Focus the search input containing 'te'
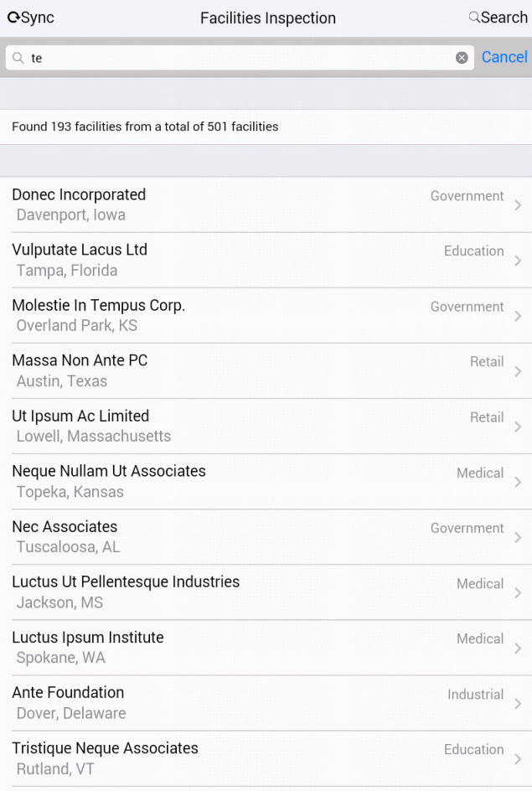The image size is (532, 791). 240,58
